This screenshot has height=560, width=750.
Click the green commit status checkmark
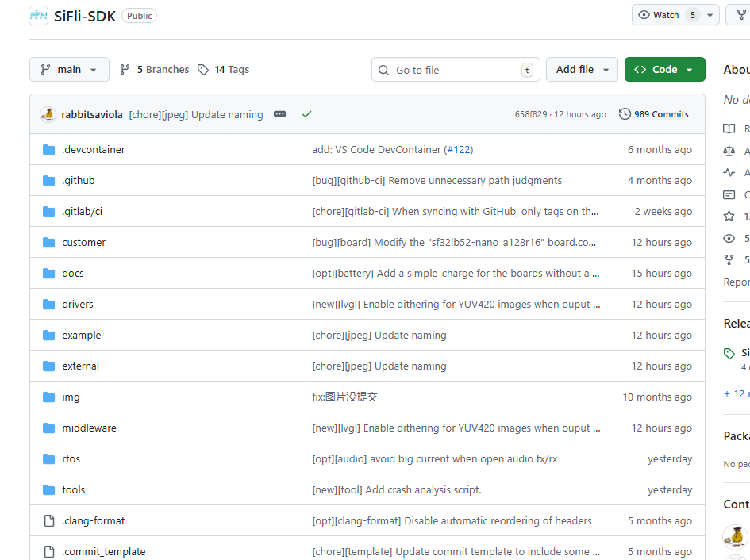tap(306, 114)
